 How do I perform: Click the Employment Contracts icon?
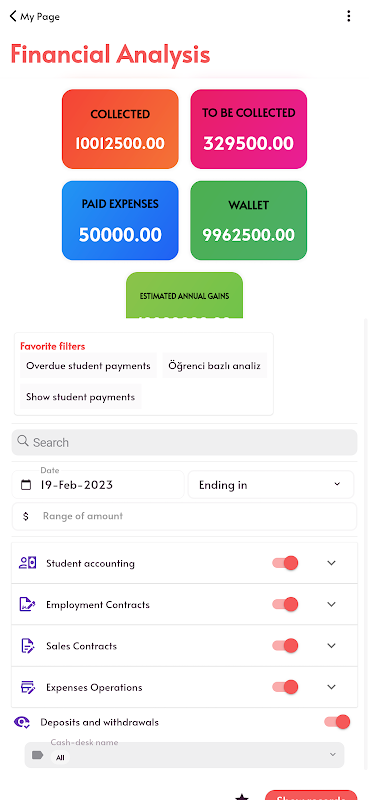(x=28, y=604)
